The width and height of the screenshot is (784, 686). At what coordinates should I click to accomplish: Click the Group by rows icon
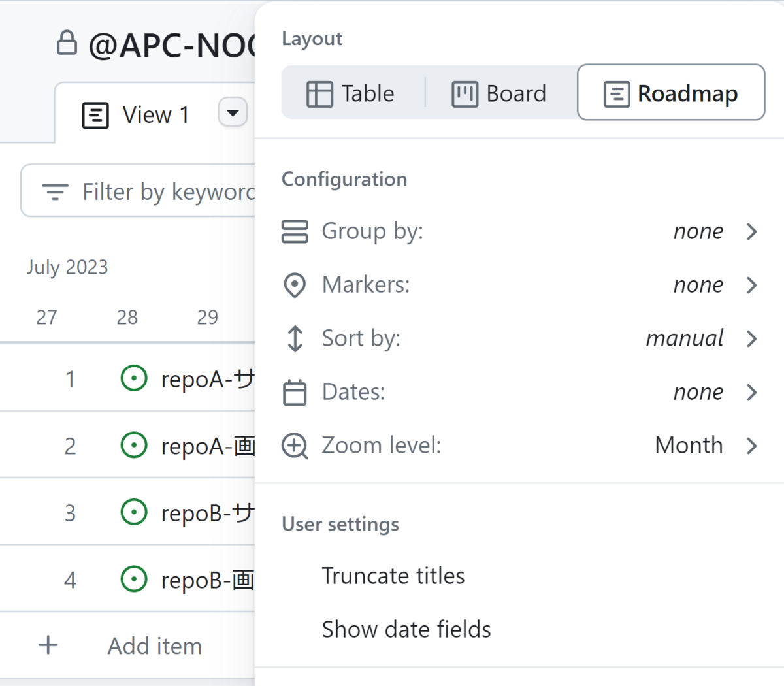[x=295, y=231]
